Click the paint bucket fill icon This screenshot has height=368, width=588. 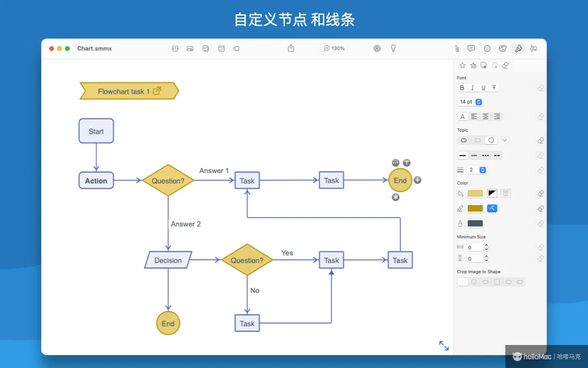[461, 194]
